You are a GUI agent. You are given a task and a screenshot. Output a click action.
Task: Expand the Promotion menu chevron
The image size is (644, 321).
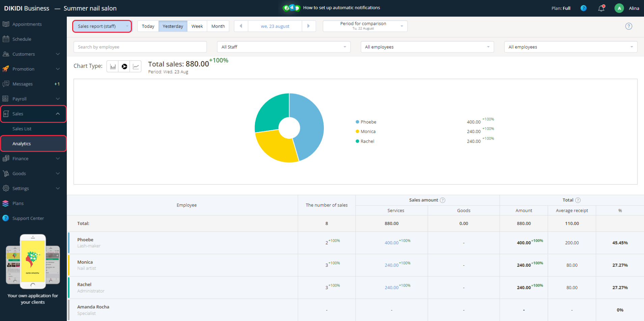(58, 69)
